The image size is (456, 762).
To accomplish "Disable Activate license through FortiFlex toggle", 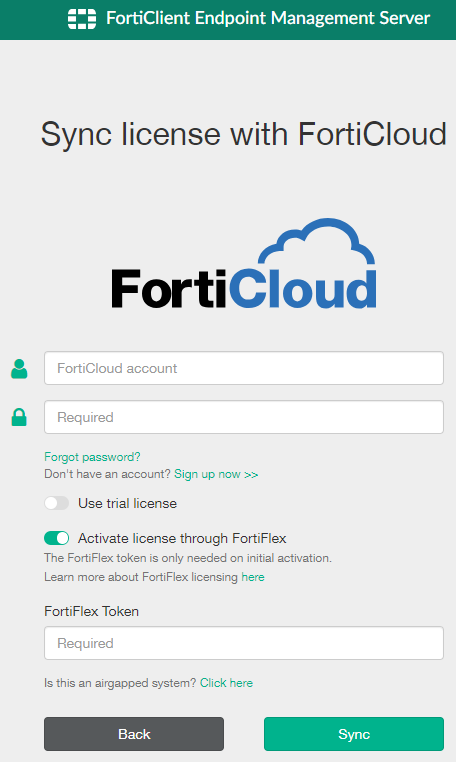I will pos(56,538).
